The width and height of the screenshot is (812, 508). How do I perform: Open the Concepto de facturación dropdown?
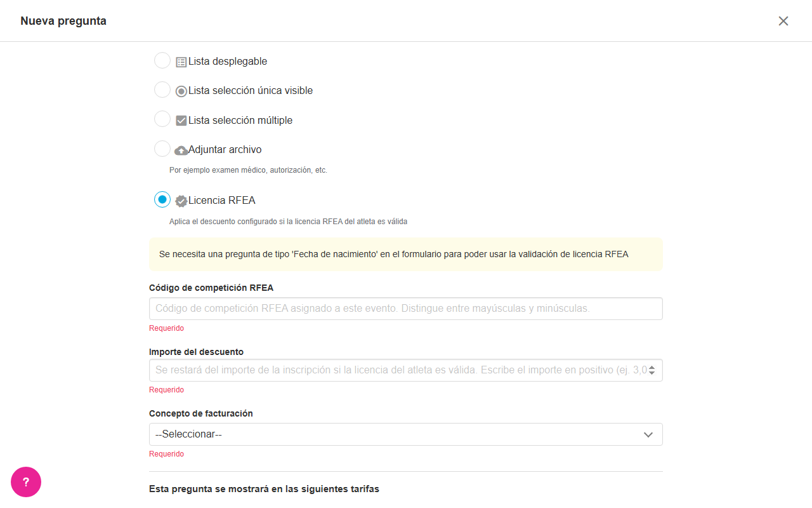point(406,434)
